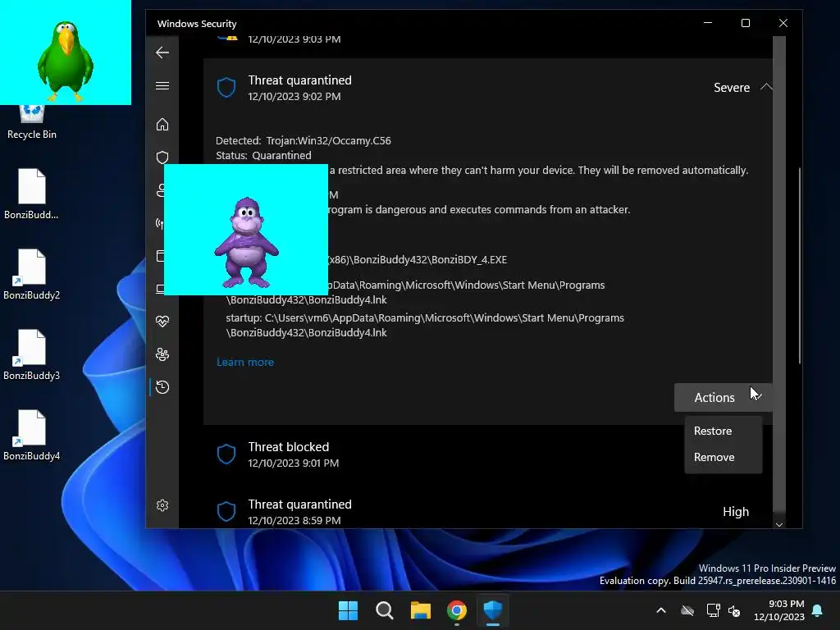Image resolution: width=840 pixels, height=630 pixels.
Task: Open Device performance & health heart icon
Action: (x=162, y=322)
